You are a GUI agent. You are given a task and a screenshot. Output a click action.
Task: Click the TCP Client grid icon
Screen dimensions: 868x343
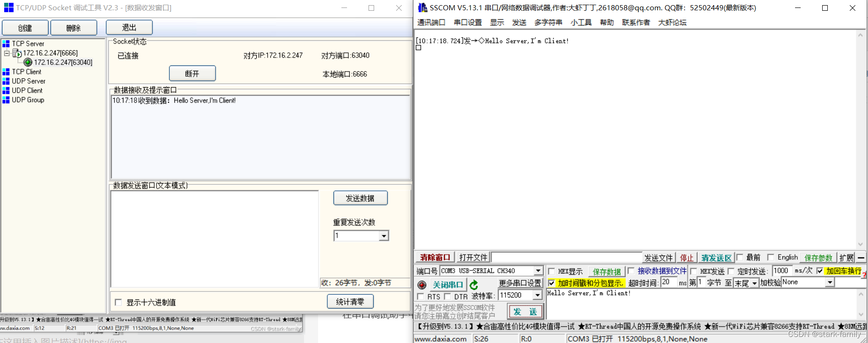[6, 72]
